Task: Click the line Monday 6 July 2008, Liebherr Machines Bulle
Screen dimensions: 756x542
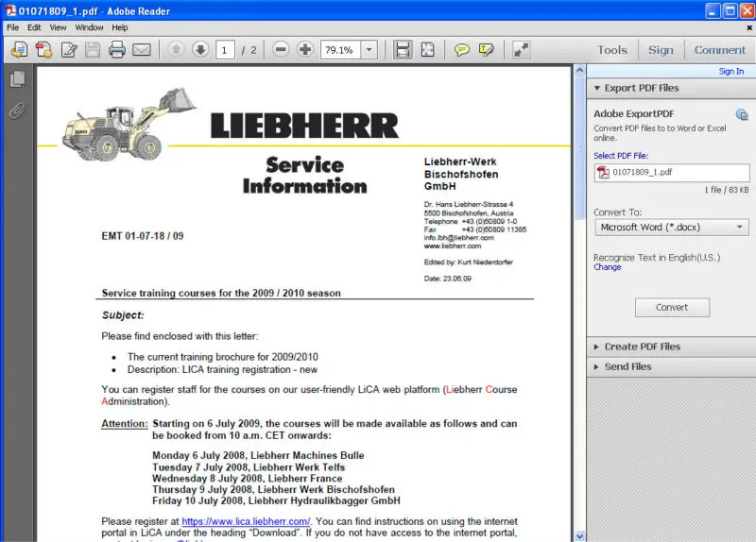Action: 258,455
